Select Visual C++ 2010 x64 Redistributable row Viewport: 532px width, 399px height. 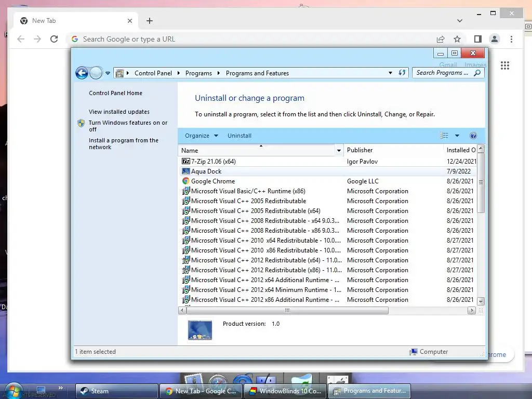[327, 240]
